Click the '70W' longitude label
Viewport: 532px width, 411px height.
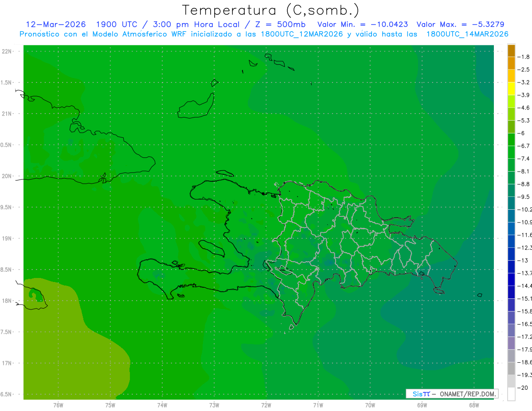[370, 405]
